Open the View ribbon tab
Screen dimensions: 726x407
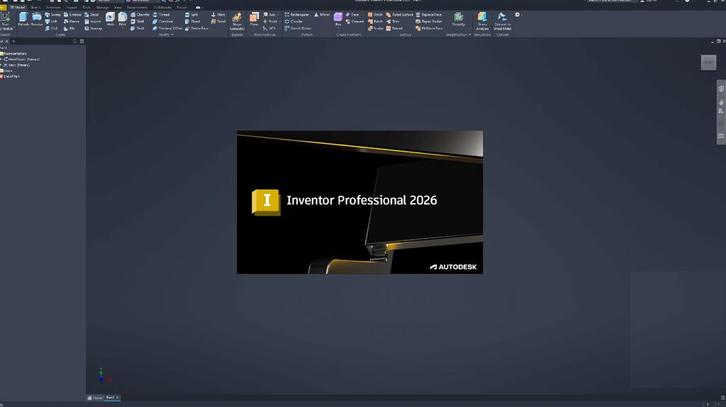tap(118, 7)
